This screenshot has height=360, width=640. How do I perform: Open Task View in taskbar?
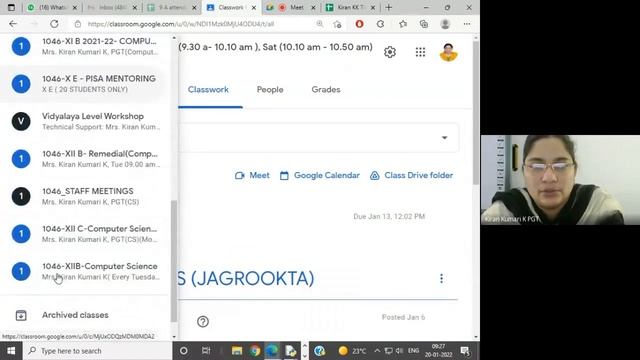[x=206, y=351]
